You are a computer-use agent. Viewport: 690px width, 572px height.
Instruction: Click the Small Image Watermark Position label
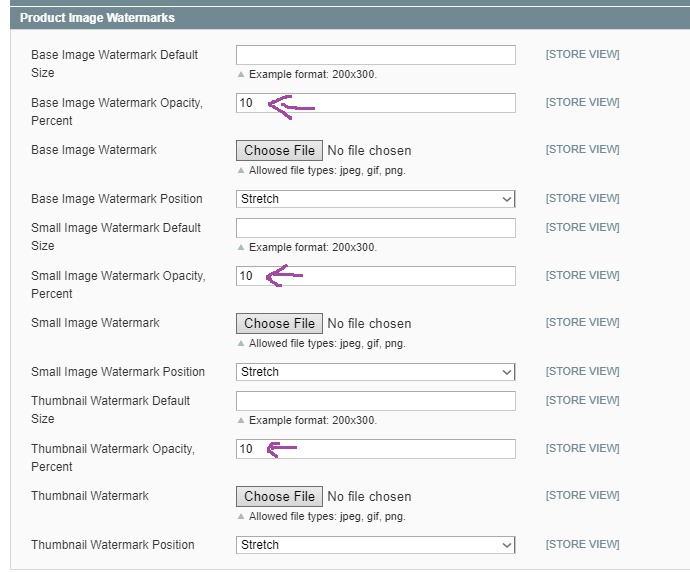pos(117,372)
